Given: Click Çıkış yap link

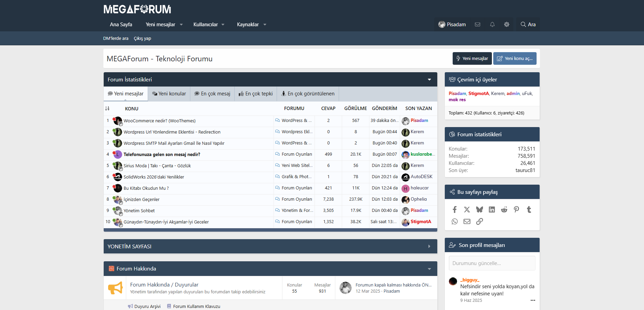Looking at the screenshot, I should point(142,38).
